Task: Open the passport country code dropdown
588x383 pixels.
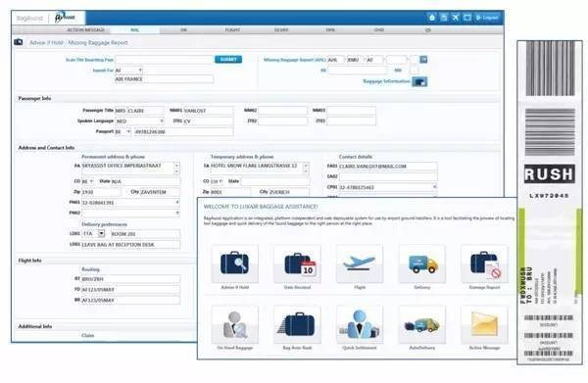Action: [122, 131]
